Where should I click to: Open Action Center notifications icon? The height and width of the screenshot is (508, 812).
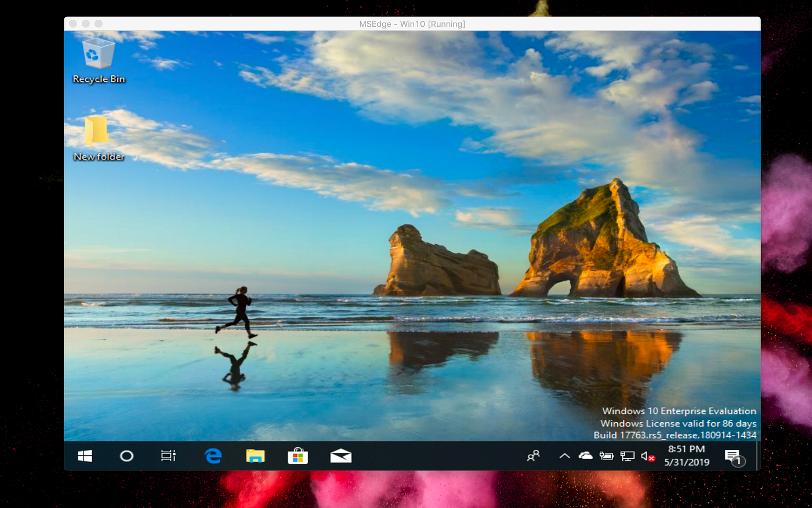click(734, 458)
